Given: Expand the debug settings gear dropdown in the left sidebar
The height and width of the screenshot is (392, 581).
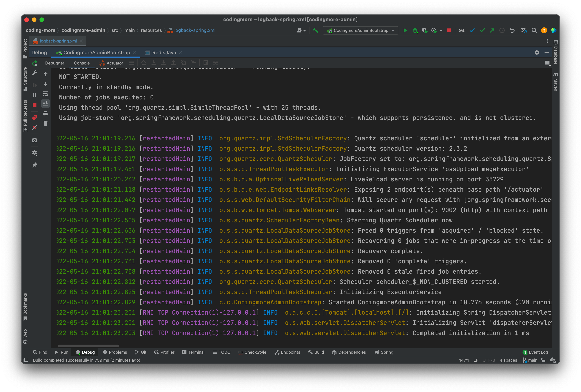Looking at the screenshot, I should coord(35,153).
